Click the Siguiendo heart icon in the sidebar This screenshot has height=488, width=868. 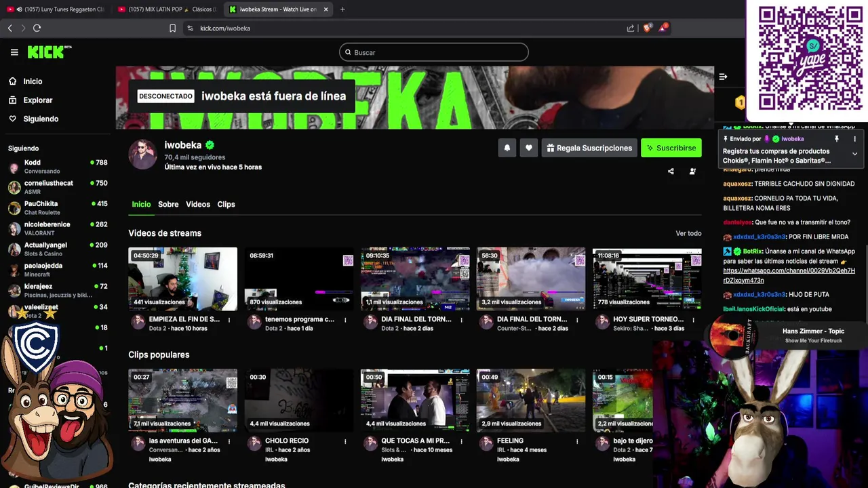pos(13,119)
